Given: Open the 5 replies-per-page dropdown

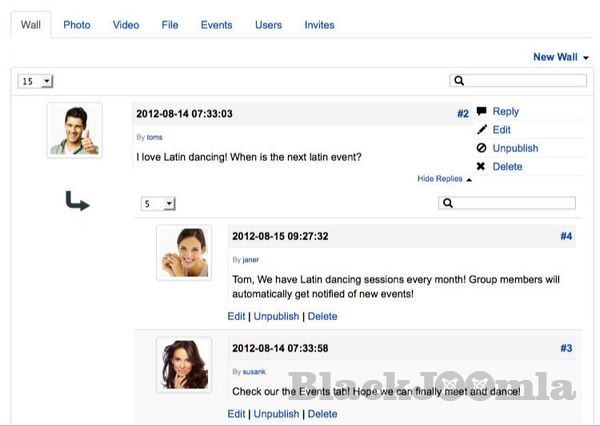Looking at the screenshot, I should point(158,204).
